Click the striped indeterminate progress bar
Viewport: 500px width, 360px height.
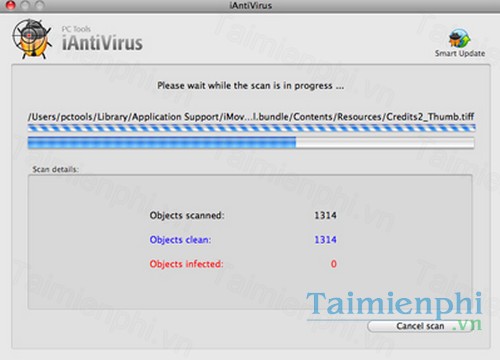[x=251, y=128]
